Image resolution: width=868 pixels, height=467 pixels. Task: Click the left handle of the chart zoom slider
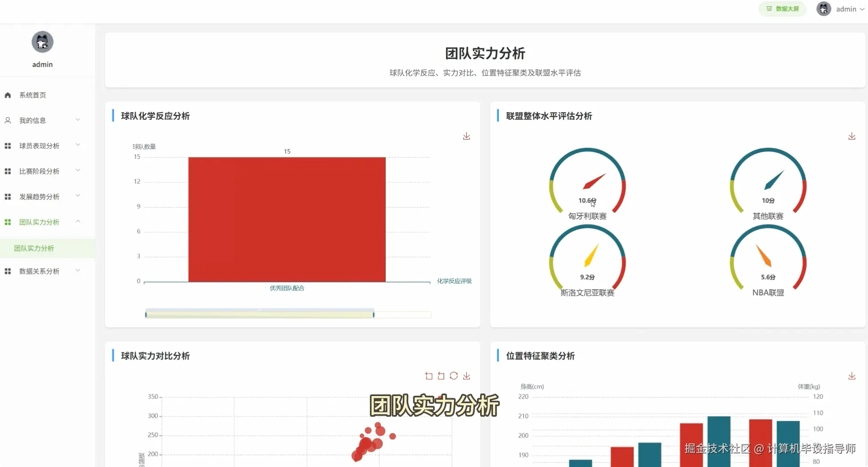pyautogui.click(x=146, y=314)
